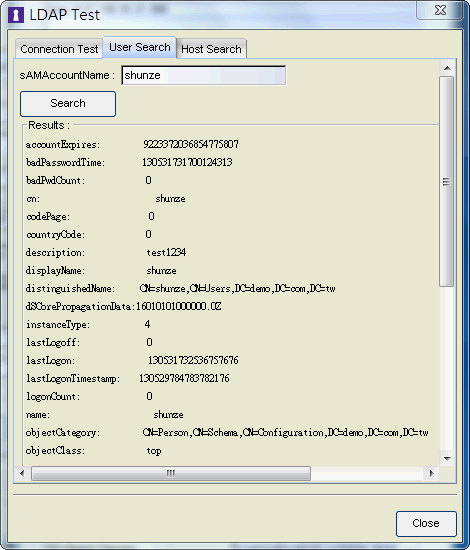The width and height of the screenshot is (470, 550).
Task: Click the horizontal scrollbar right arrow
Action: (x=431, y=474)
